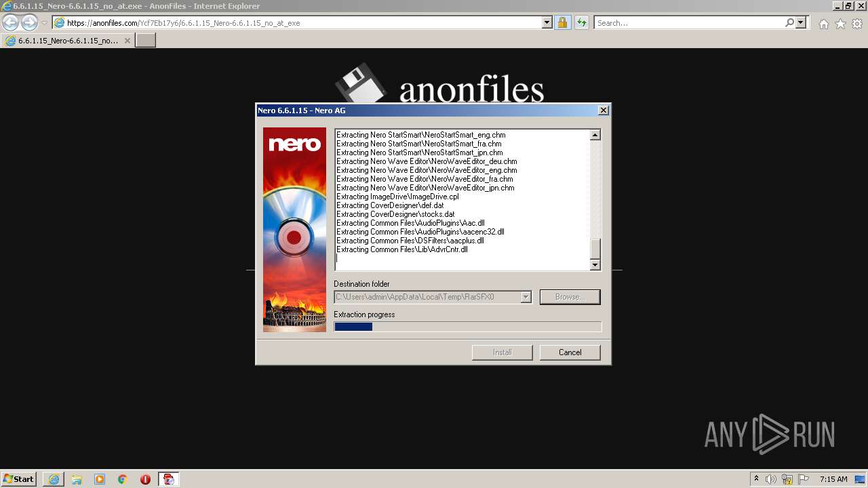
Task: Click the Action Center flag icon
Action: 804,479
